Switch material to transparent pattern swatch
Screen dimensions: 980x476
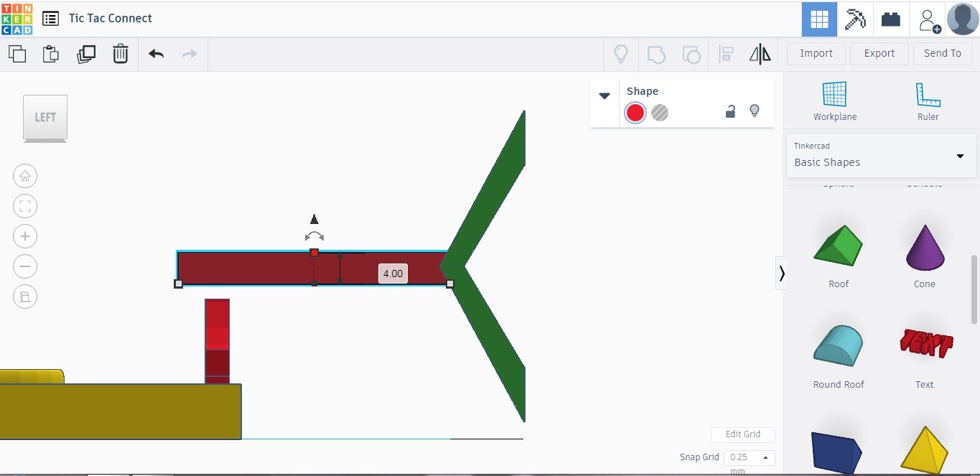659,113
